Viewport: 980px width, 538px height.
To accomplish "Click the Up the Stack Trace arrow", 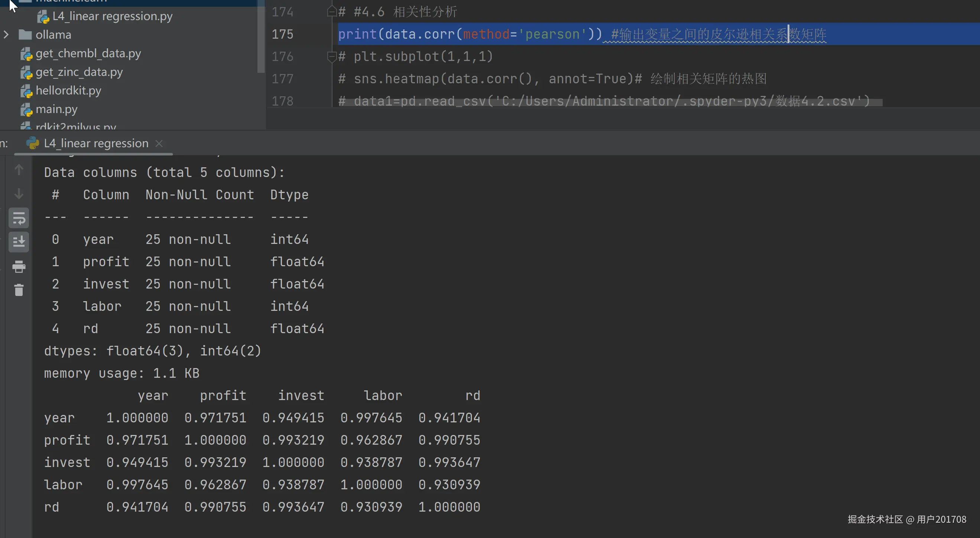I will pyautogui.click(x=19, y=170).
